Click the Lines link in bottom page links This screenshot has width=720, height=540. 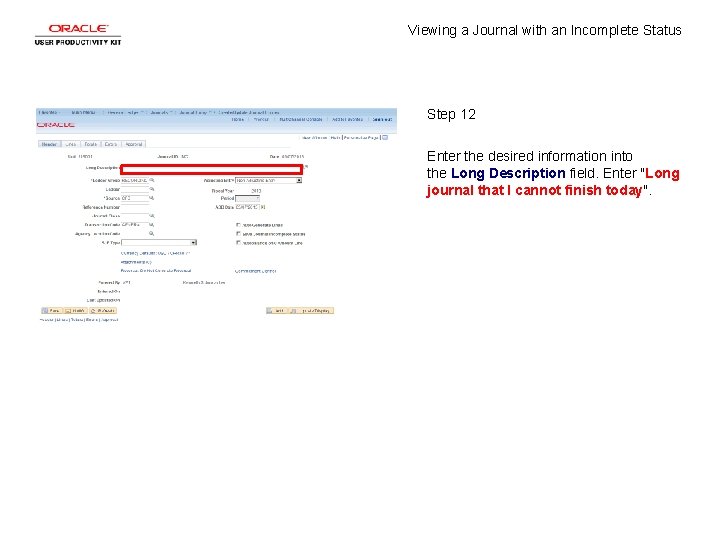tap(62, 320)
